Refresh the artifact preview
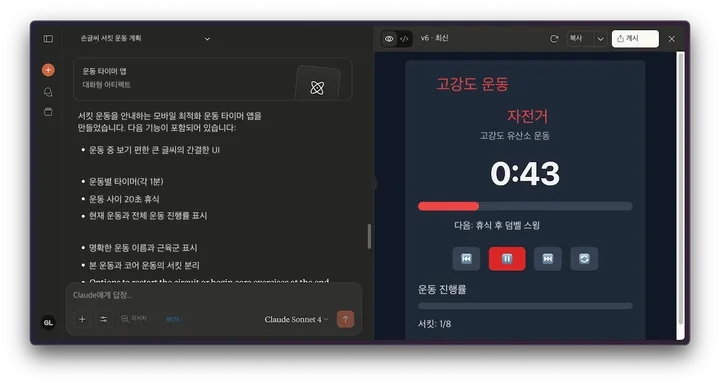The height and width of the screenshot is (385, 720). (x=554, y=39)
